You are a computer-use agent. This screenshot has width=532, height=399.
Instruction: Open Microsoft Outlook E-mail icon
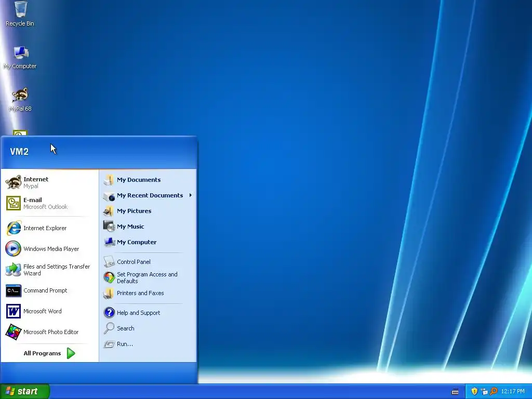(14, 203)
